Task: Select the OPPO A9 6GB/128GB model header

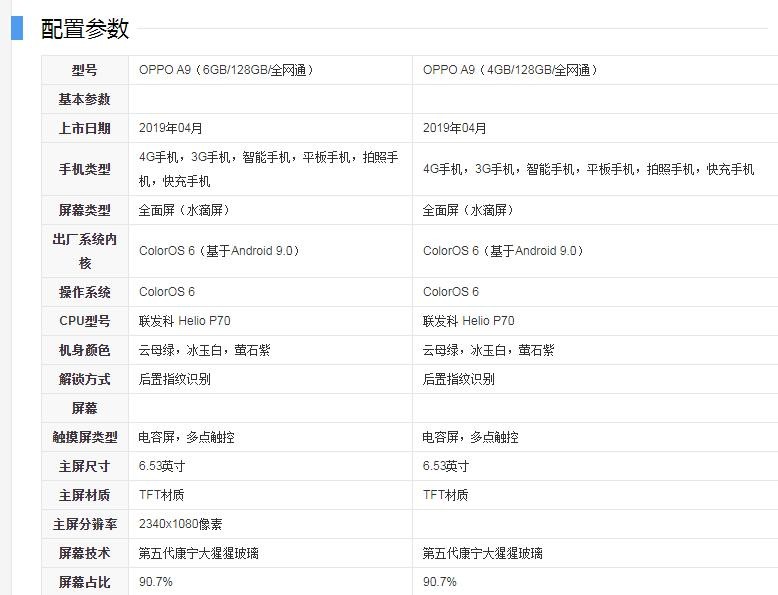Action: 227,70
